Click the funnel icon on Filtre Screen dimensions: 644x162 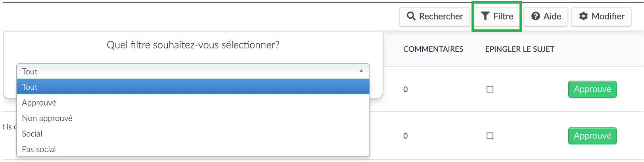(485, 16)
